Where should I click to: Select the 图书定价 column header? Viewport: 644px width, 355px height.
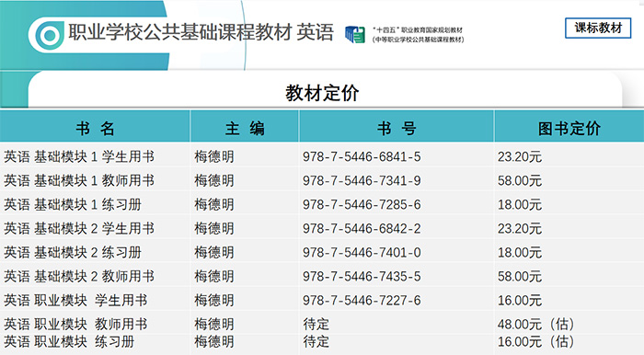[x=569, y=127]
